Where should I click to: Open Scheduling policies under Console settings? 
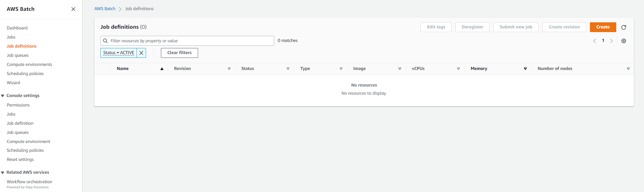click(25, 150)
